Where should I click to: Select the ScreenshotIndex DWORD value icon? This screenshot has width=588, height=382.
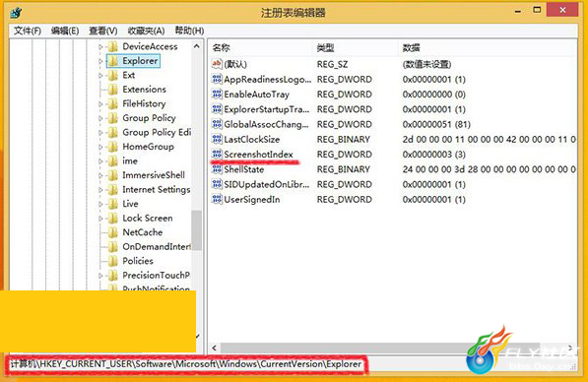tap(217, 154)
